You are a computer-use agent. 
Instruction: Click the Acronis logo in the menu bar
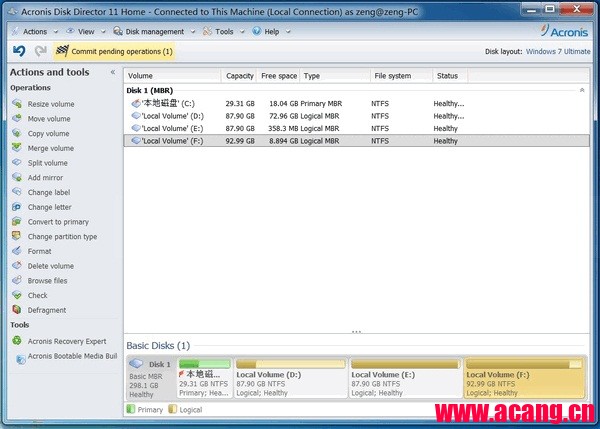(x=564, y=31)
